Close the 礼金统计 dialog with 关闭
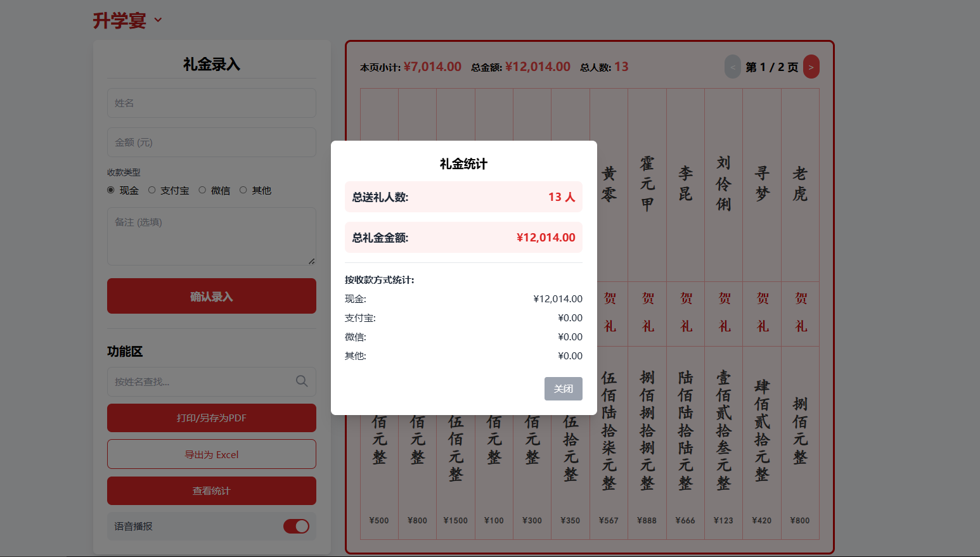The image size is (980, 557). [x=563, y=388]
